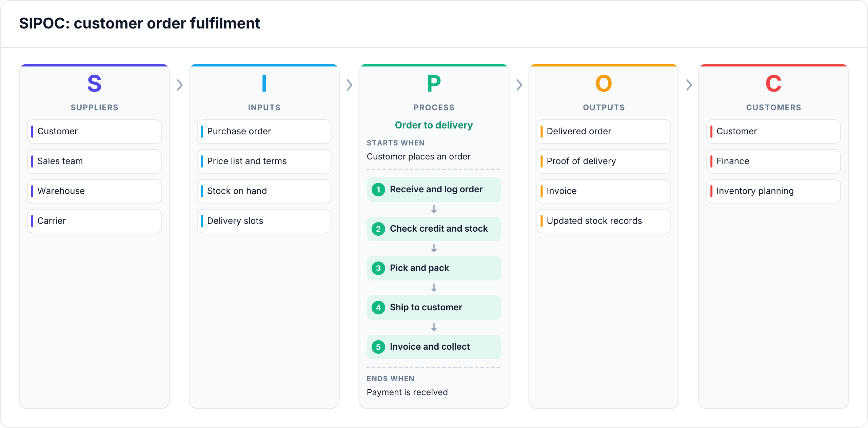Viewport: 868px width, 428px height.
Task: Click the step 2 number badge
Action: point(378,229)
